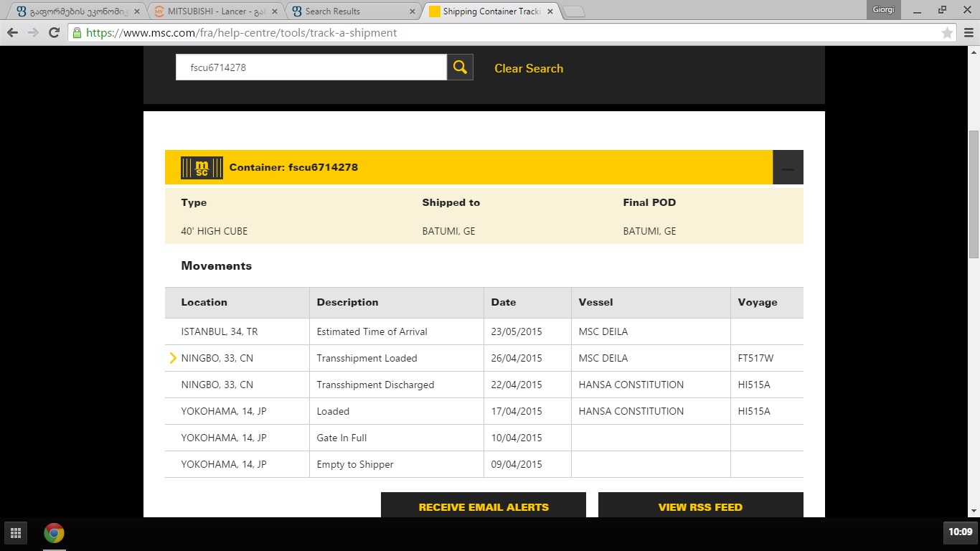Switch to the Search Results tab
The height and width of the screenshot is (551, 980).
coord(353,11)
